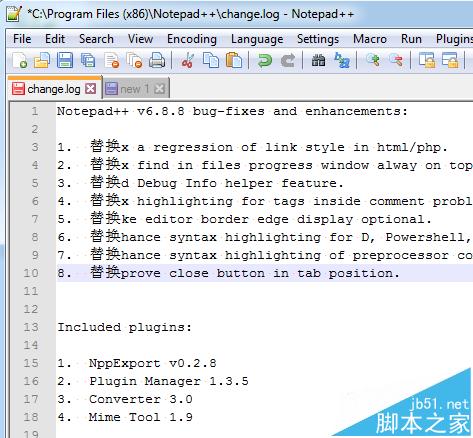The width and height of the screenshot is (473, 438).
Task: Open the Run menu
Action: coord(411,39)
